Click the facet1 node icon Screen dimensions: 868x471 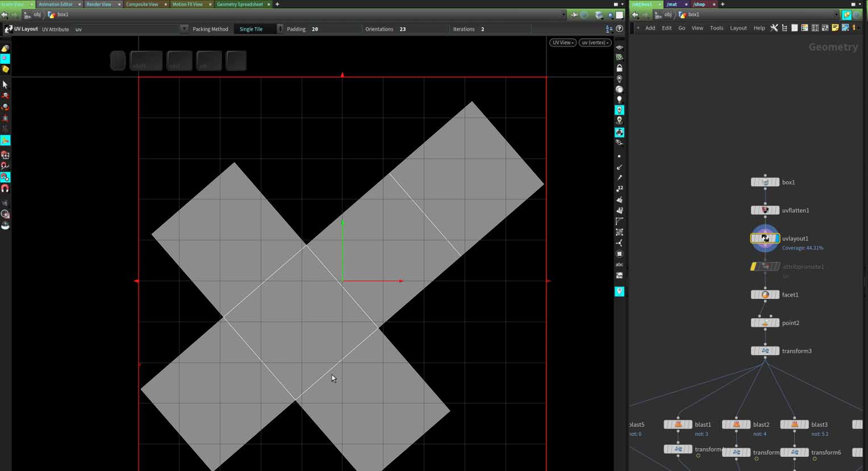(x=765, y=295)
